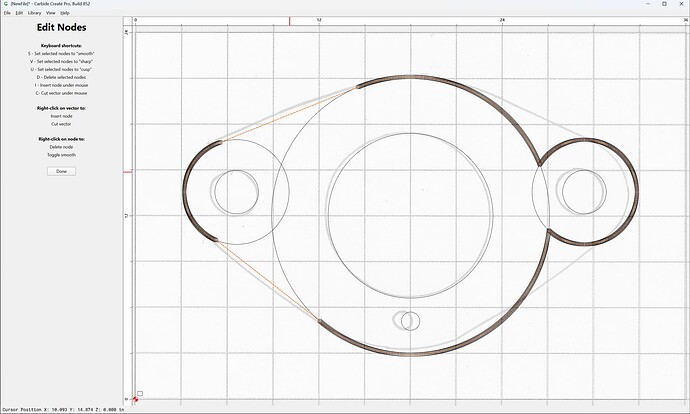
Task: Open the View menu
Action: pos(51,13)
